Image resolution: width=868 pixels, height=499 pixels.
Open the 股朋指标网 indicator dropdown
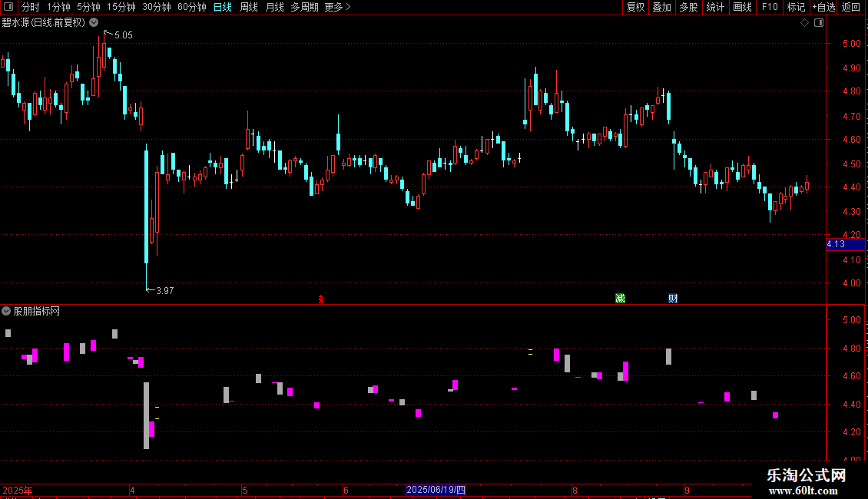[6, 311]
